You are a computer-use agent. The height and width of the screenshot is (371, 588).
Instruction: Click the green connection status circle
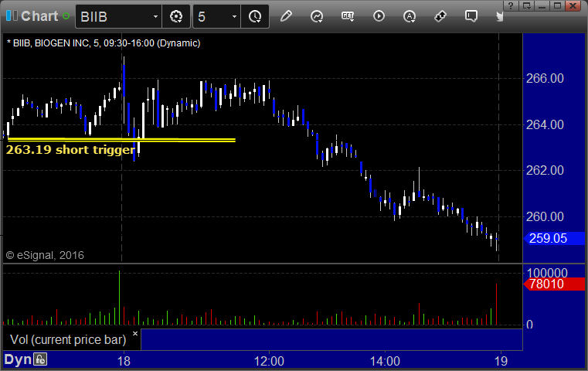tap(66, 16)
